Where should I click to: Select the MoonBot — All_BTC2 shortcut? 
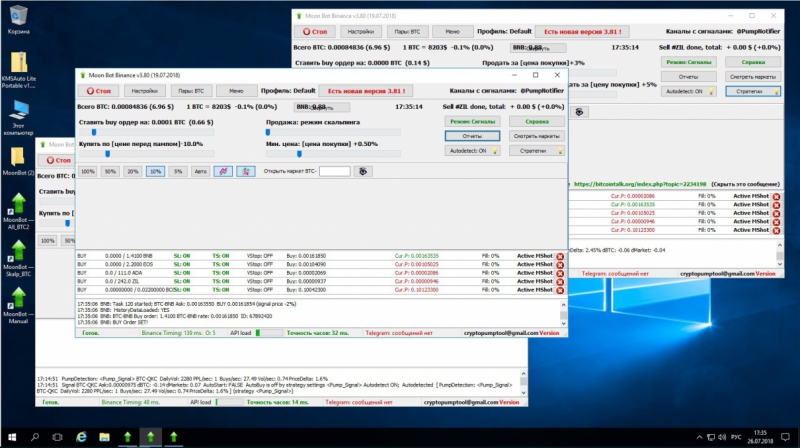18,211
